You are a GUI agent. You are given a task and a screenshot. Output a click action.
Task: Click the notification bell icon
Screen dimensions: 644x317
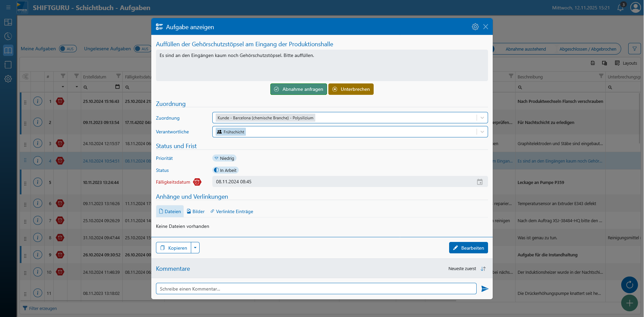pos(620,8)
